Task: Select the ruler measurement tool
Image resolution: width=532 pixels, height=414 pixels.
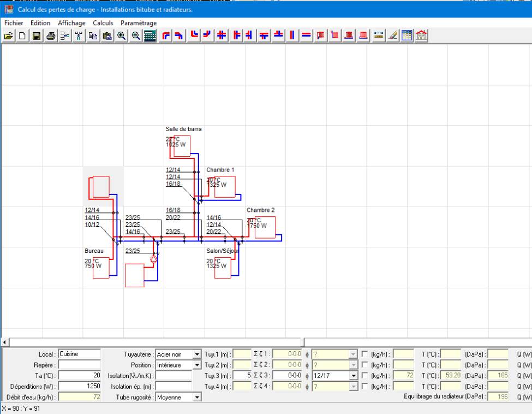Action: (379, 36)
